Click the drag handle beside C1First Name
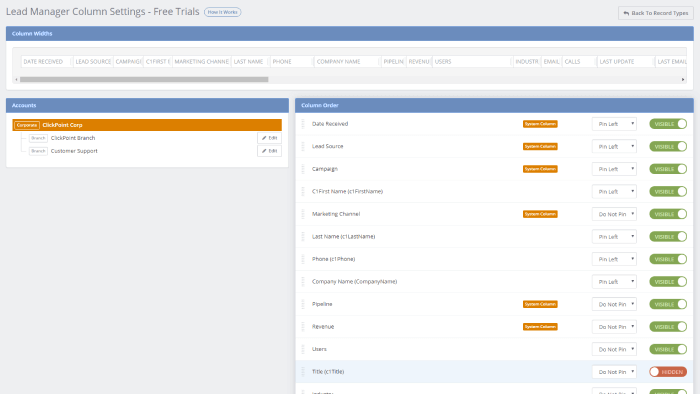This screenshot has height=394, width=700. coord(303,191)
